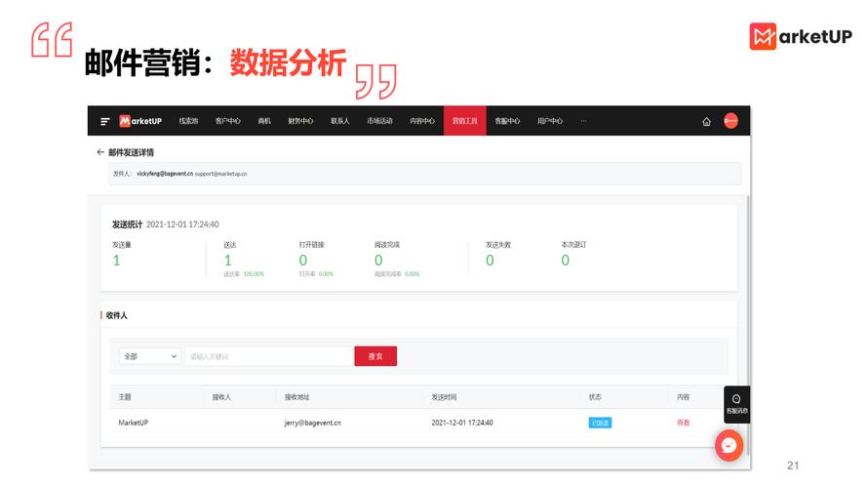
Task: Click the jerry@bagevent.cn address cell
Action: coord(313,423)
